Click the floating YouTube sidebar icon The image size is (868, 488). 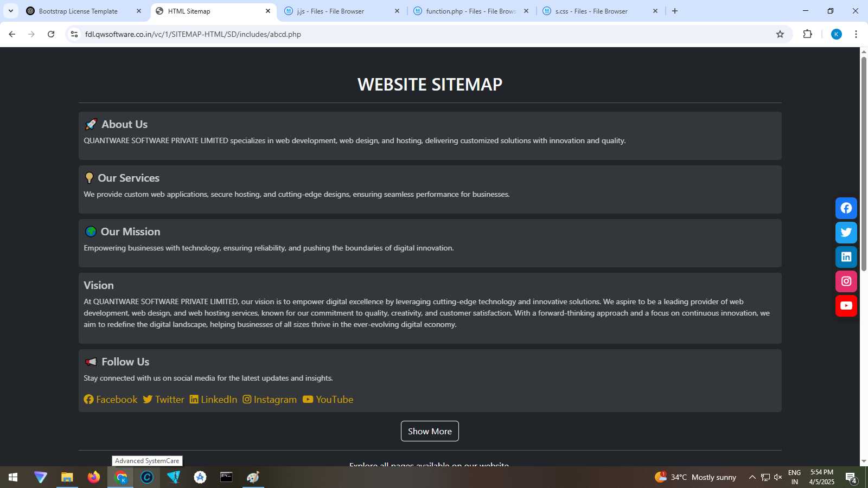(846, 306)
